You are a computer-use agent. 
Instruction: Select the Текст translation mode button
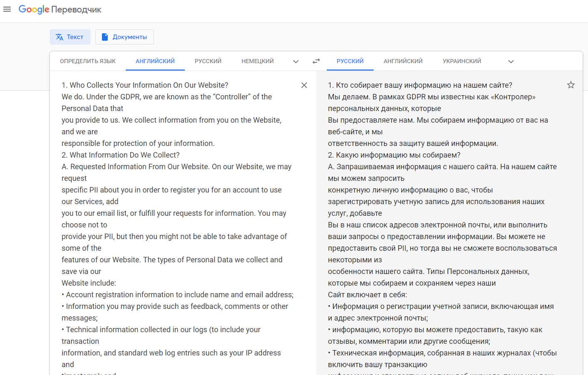(x=70, y=37)
